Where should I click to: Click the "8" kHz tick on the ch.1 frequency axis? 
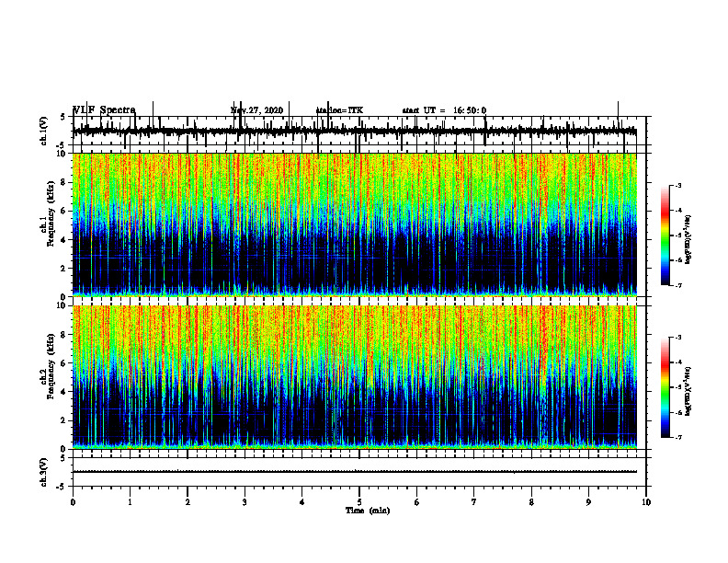coord(64,182)
